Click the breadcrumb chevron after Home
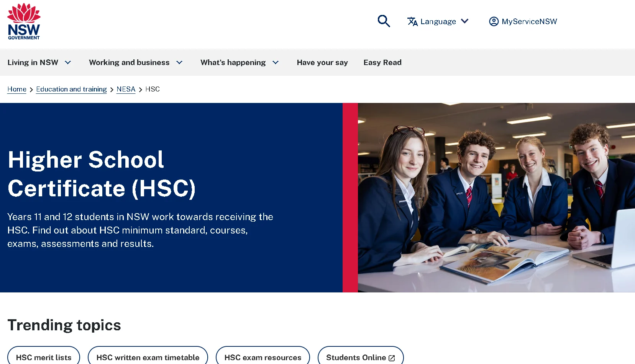Screen dimensions: 635x364 click(x=31, y=89)
